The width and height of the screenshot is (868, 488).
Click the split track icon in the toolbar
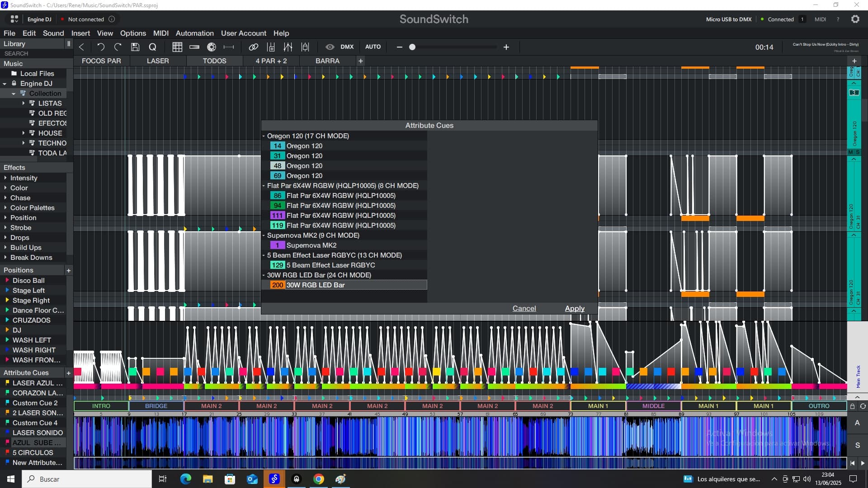pos(288,47)
